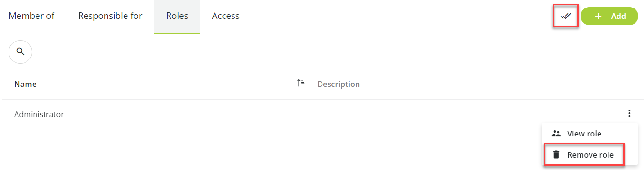The height and width of the screenshot is (170, 644).
Task: Click the trash can icon in the menu
Action: pyautogui.click(x=556, y=155)
